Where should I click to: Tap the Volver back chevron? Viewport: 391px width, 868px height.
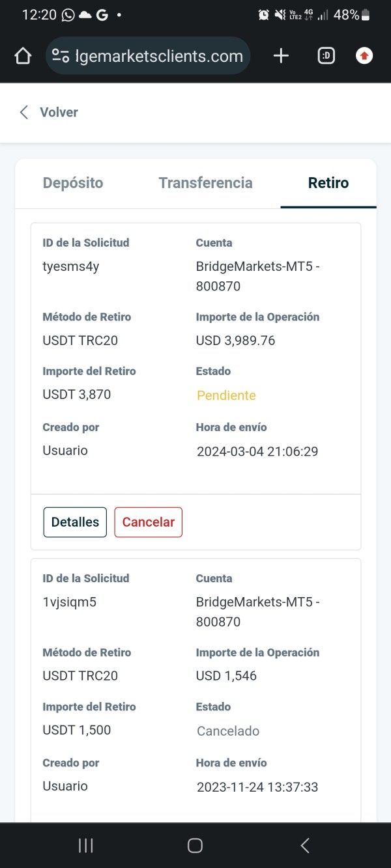click(x=24, y=112)
